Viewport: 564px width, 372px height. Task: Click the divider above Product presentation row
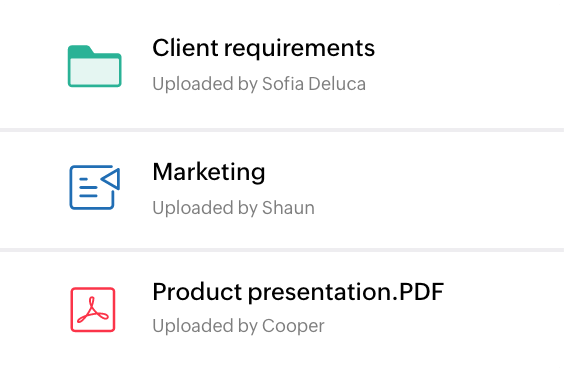(282, 250)
